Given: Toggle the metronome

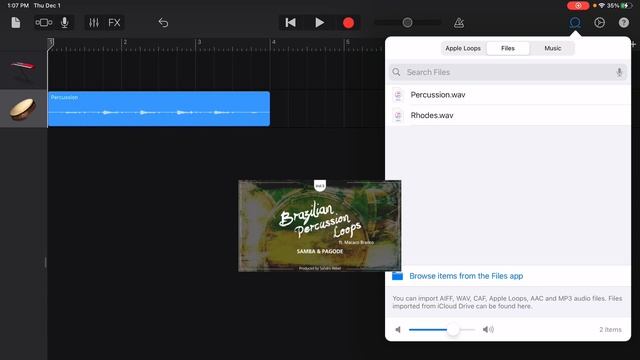Looking at the screenshot, I should tap(459, 23).
